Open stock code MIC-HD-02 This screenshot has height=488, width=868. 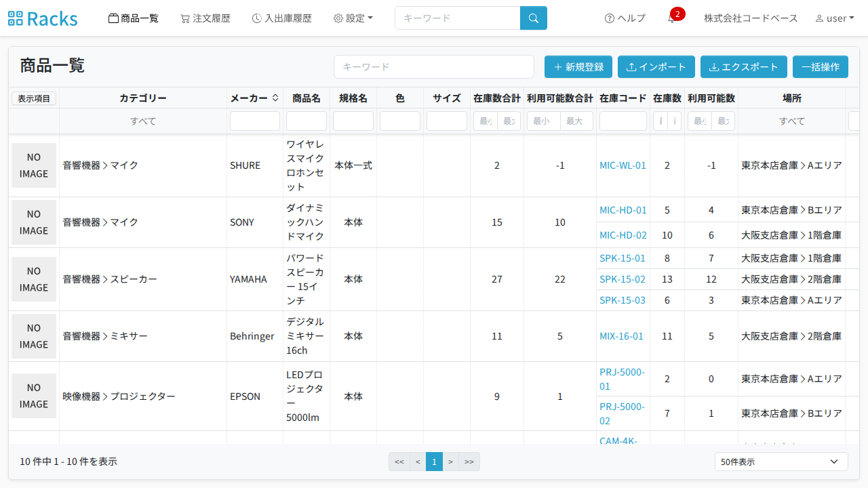click(623, 235)
